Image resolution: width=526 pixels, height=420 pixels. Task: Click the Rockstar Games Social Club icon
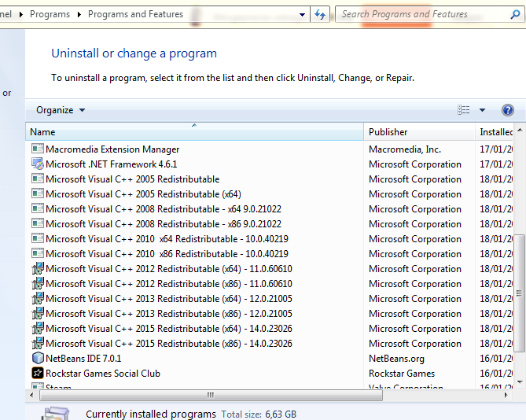pyautogui.click(x=38, y=373)
